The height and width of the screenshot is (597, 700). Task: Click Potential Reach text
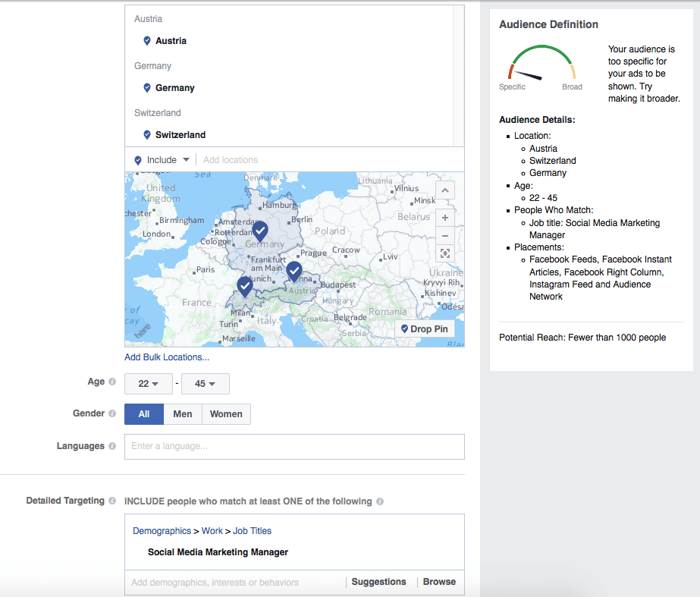click(582, 338)
